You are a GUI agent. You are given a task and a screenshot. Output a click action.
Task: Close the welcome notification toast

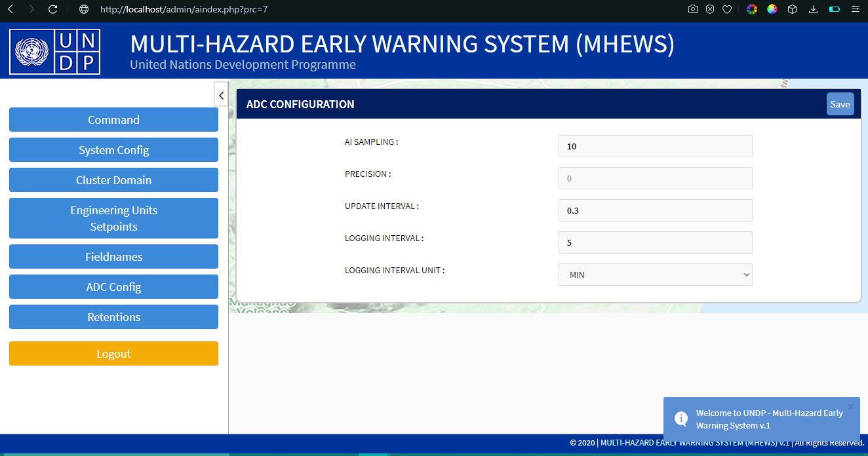tap(850, 406)
